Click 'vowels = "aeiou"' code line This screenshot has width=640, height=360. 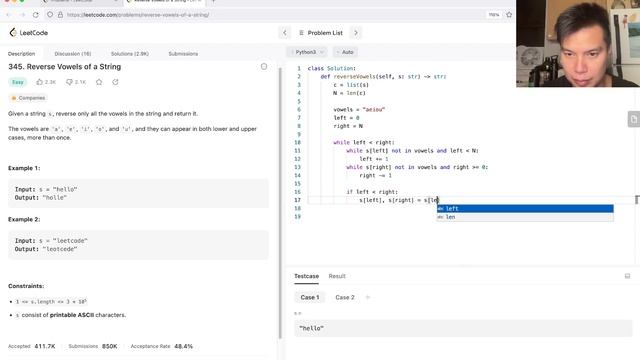[x=359, y=109]
